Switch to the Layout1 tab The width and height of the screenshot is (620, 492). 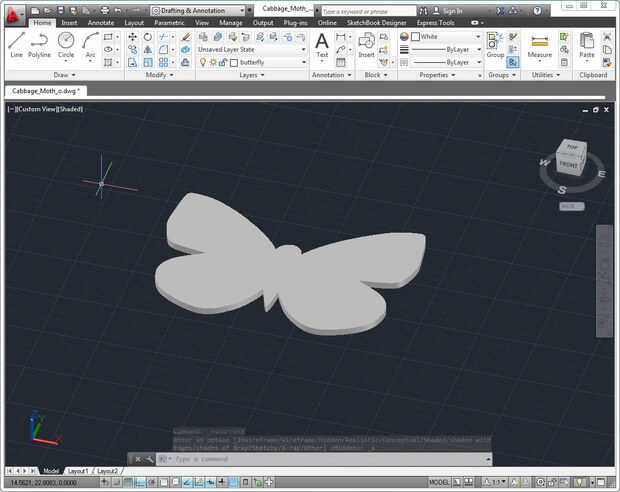click(x=78, y=471)
